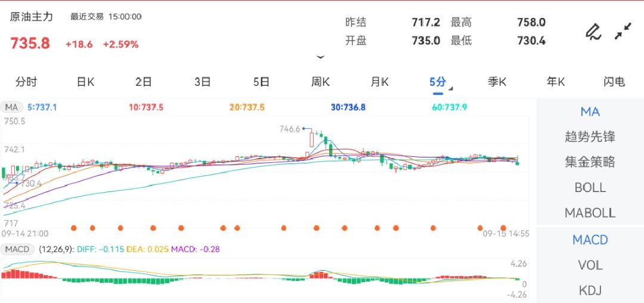Select 趋势先锋 indicator
Image resolution: width=644 pixels, height=303 pixels.
coord(590,137)
